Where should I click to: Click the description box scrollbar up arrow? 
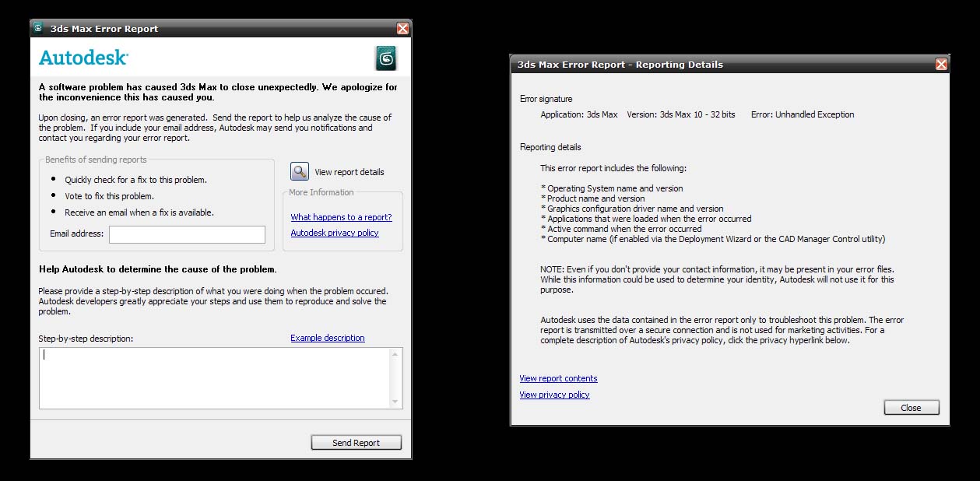point(396,355)
